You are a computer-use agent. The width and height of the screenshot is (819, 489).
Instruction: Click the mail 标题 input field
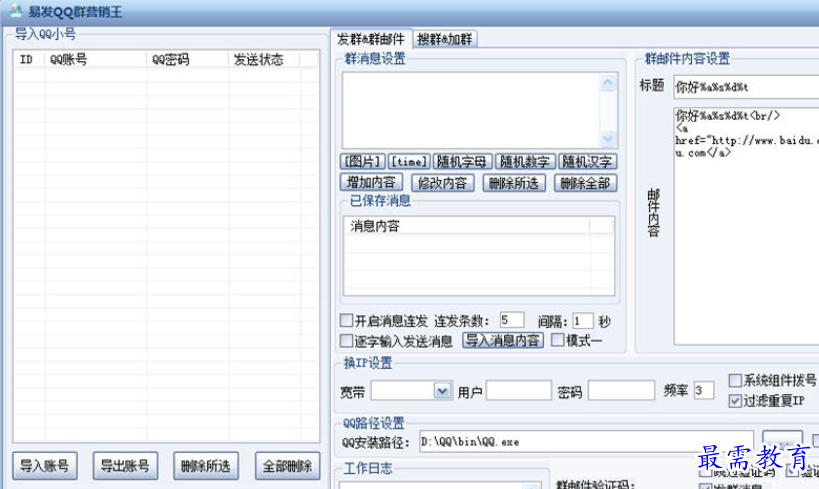point(746,87)
